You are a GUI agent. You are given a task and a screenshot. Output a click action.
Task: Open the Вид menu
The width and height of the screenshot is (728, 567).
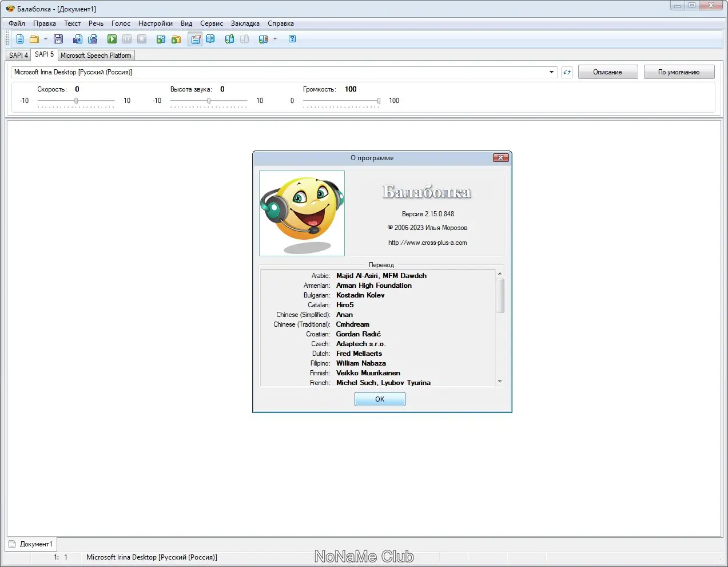[x=186, y=23]
